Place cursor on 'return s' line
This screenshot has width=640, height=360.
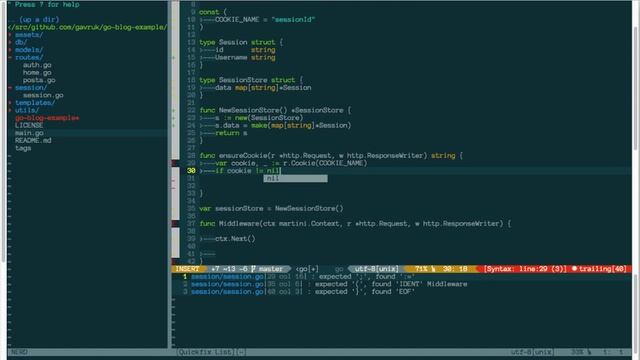pyautogui.click(x=223, y=133)
